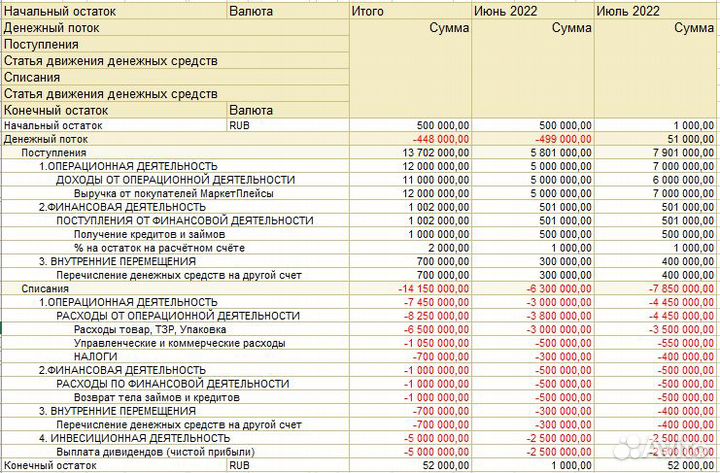Click the 'RUB' currency in the opening balance row
This screenshot has height=473, width=720.
click(x=239, y=125)
